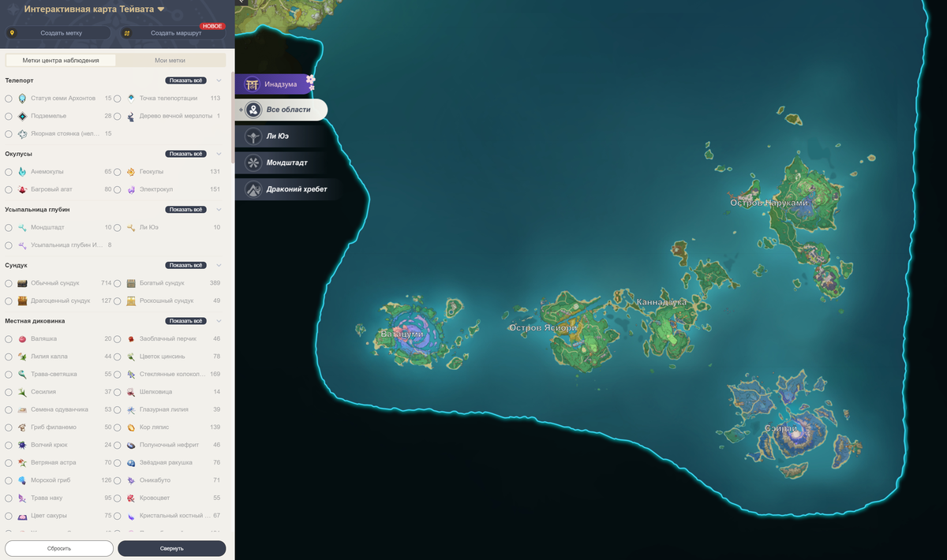
Task: Click the teleport waypoint icon (Точка телепортации)
Action: point(131,99)
